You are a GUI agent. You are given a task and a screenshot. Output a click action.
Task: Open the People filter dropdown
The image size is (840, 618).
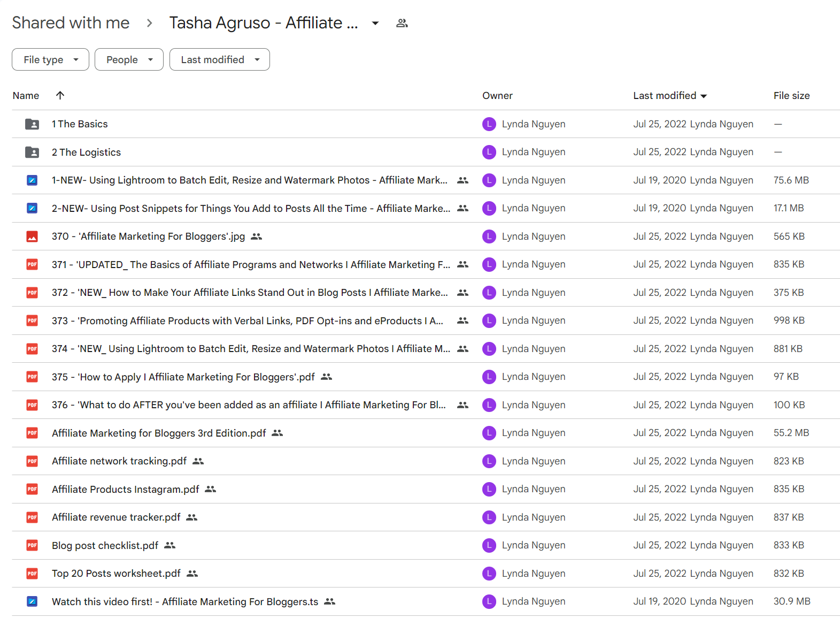129,59
